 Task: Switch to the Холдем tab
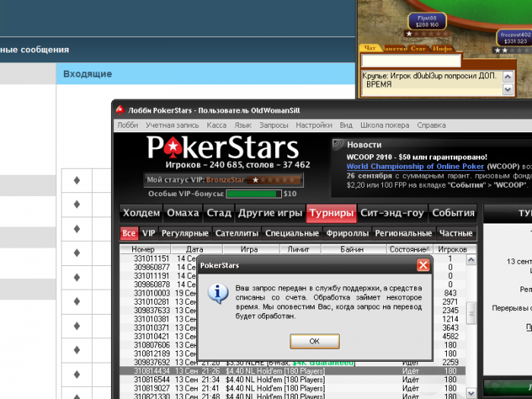[141, 213]
